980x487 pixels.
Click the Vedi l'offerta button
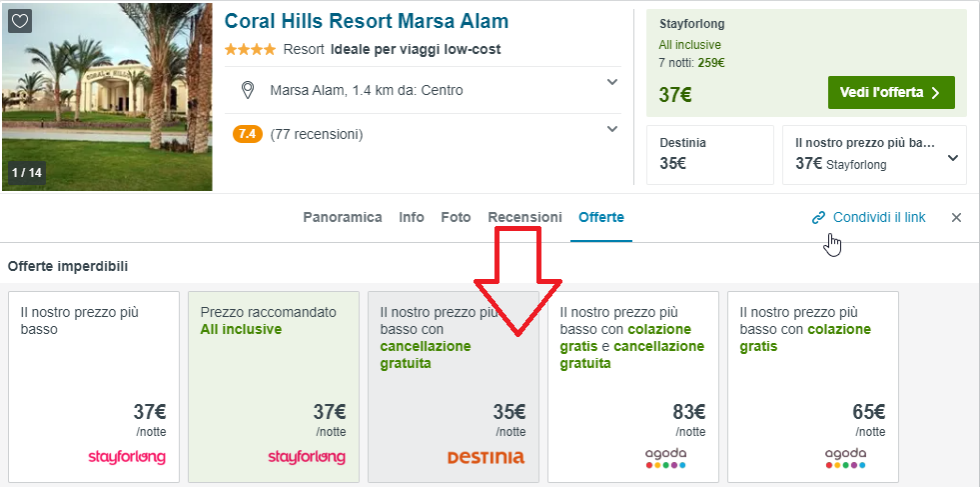coord(890,92)
